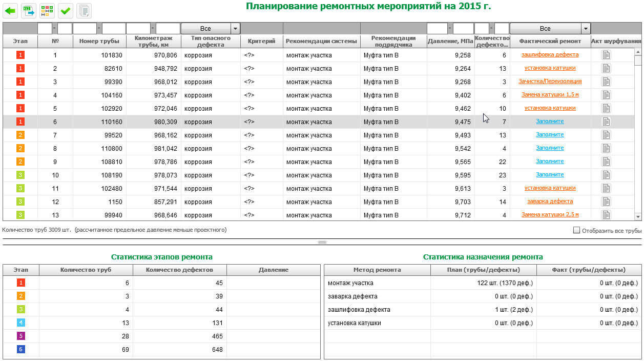Open grinding act document for pipe 102920

606,108
